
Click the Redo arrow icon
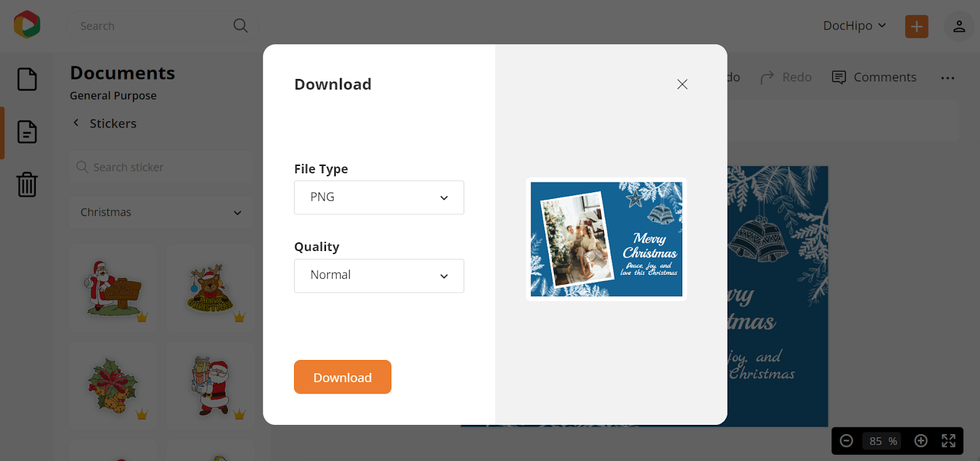[767, 78]
